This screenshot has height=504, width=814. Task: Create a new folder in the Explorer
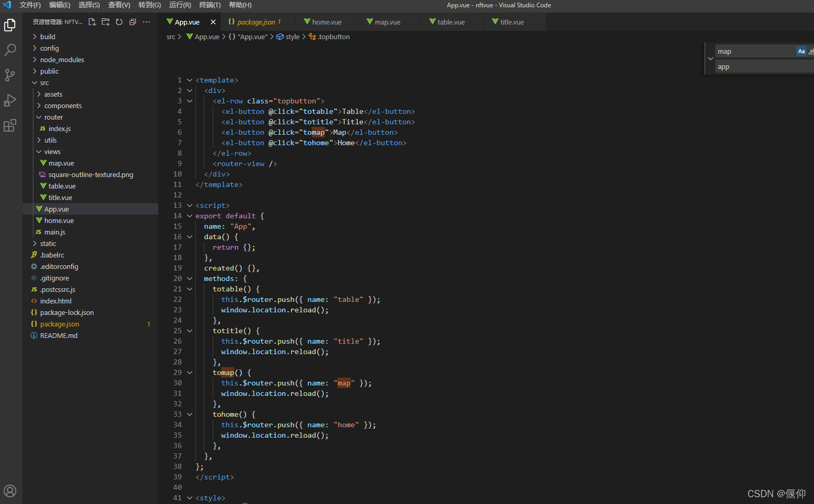(x=105, y=22)
